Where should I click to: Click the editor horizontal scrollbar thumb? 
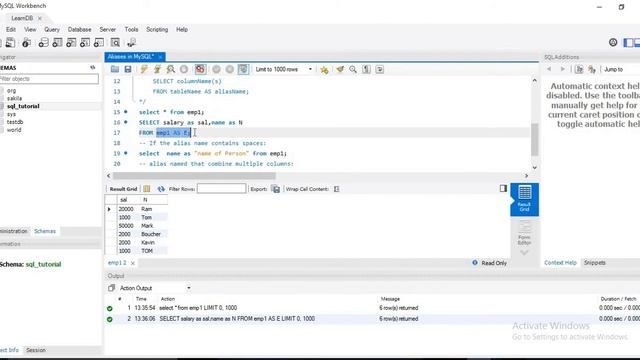[x=194, y=176]
